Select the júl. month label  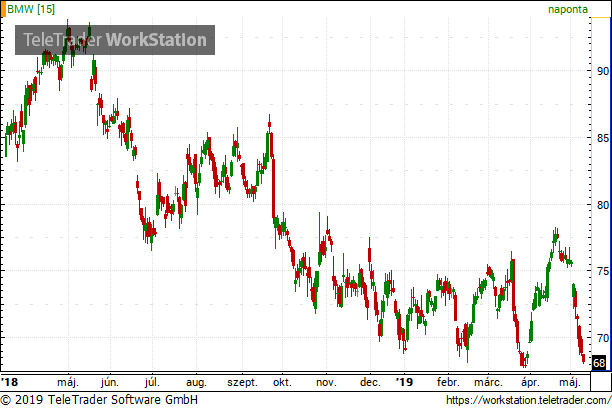152,382
